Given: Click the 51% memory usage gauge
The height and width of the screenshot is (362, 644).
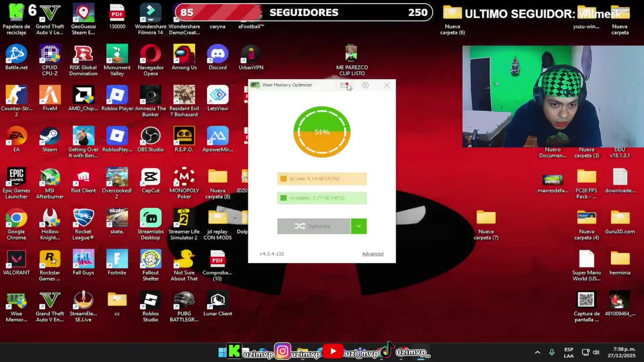Looking at the screenshot, I should click(322, 132).
